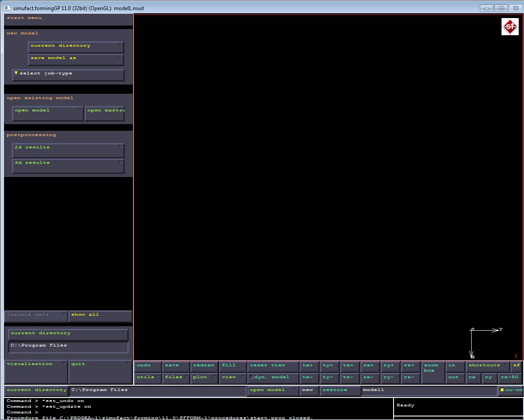Image resolution: width=524 pixels, height=420 pixels.
Task: Click the tx+ translate view button
Action: coord(308,365)
